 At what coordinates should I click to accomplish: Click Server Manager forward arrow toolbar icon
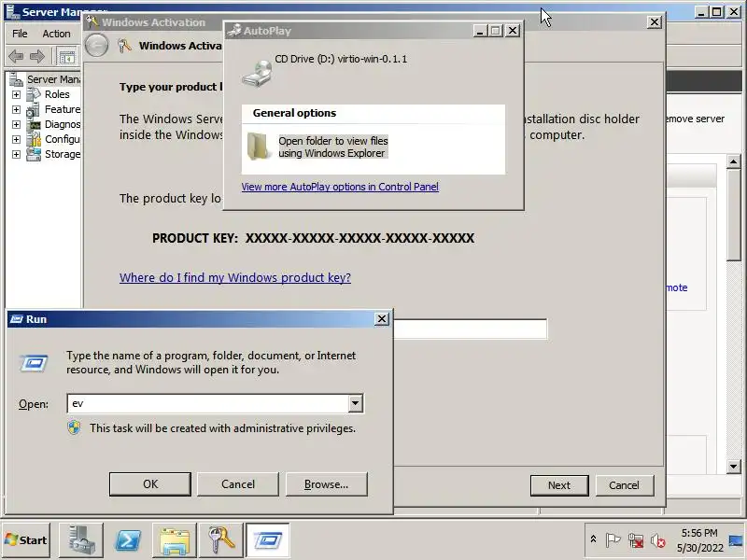tap(37, 57)
